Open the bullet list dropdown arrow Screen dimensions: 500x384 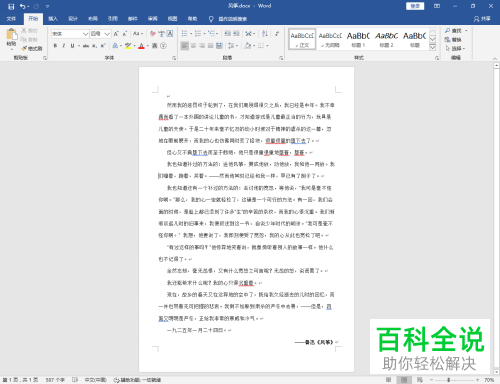[x=191, y=34]
